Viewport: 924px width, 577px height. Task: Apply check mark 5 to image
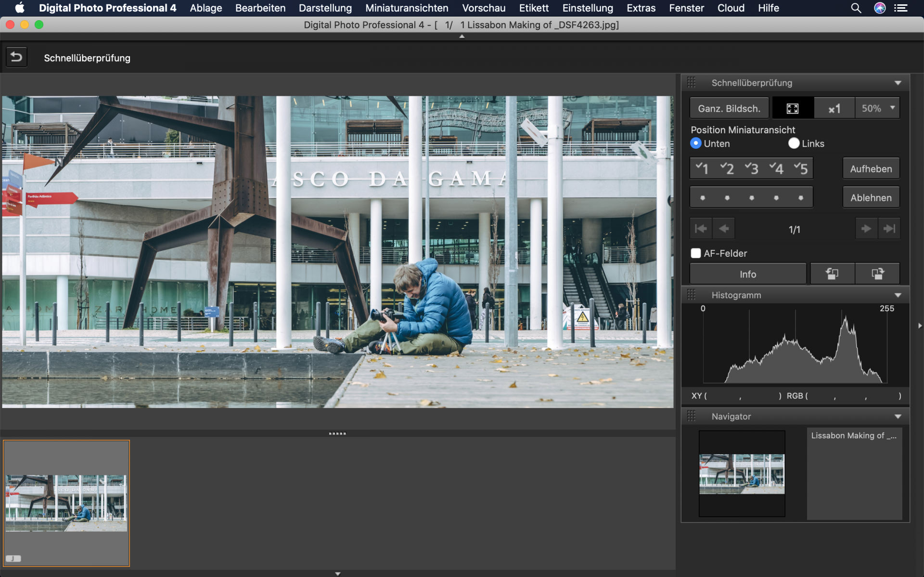coord(801,169)
